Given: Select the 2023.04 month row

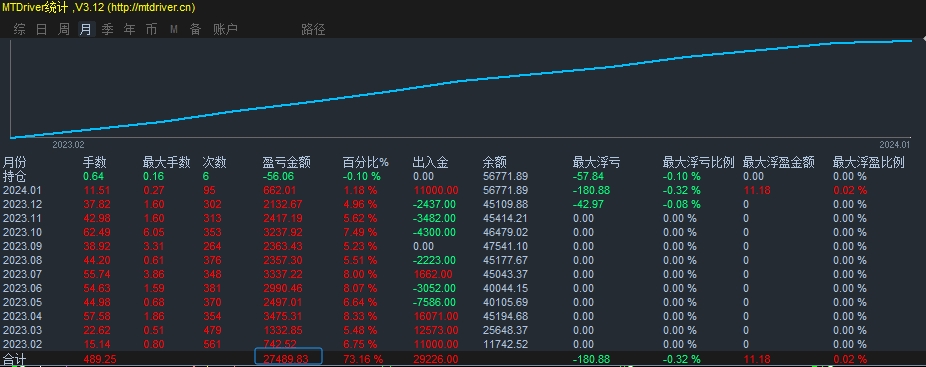Looking at the screenshot, I should 463,316.
